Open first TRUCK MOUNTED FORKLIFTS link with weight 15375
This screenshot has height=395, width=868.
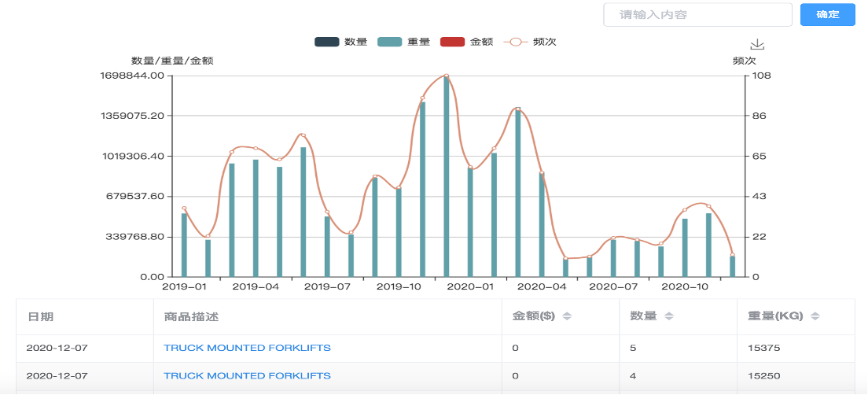click(x=247, y=348)
